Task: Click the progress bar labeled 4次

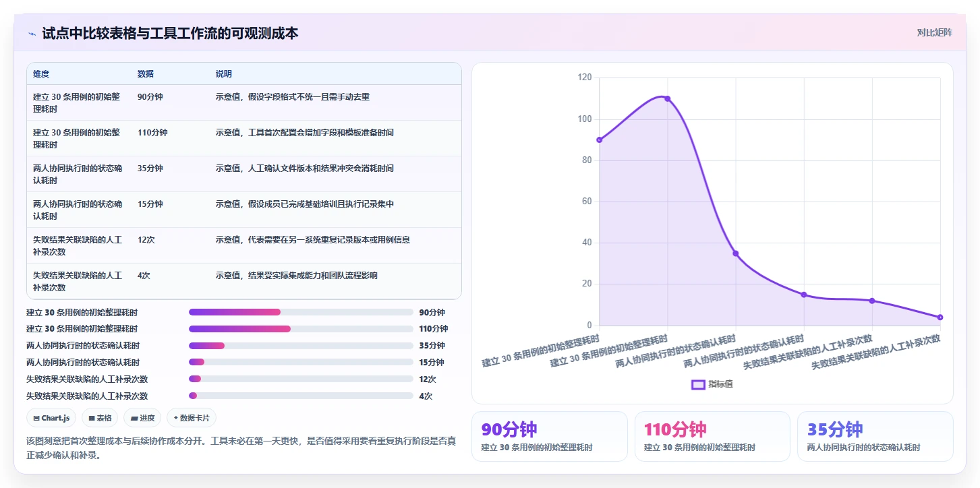Action: 301,396
